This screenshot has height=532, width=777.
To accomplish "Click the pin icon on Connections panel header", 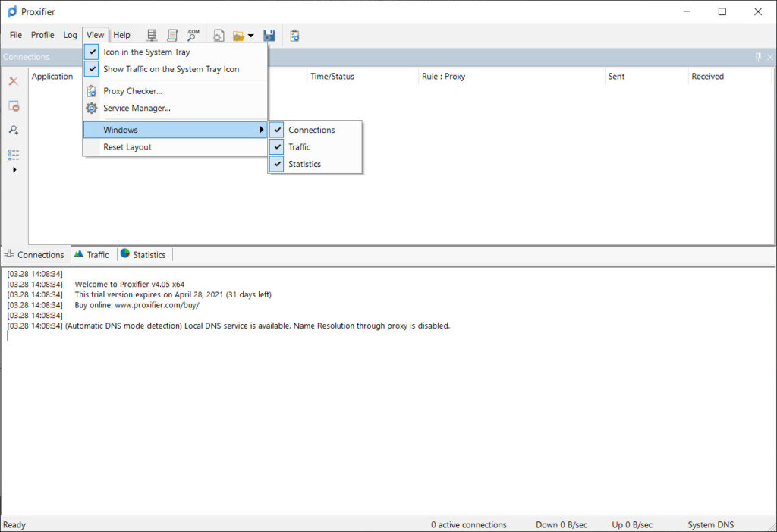I will (x=758, y=57).
